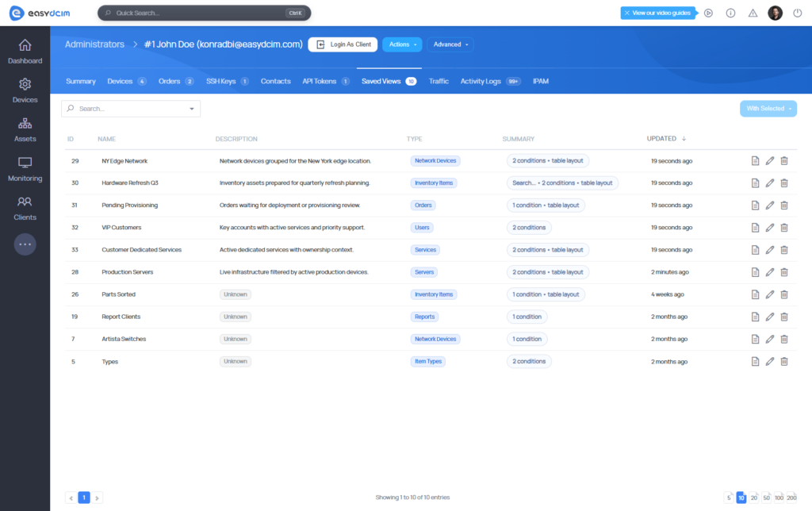Open the warning alerts icon
Image resolution: width=812 pixels, height=511 pixels.
(x=753, y=13)
